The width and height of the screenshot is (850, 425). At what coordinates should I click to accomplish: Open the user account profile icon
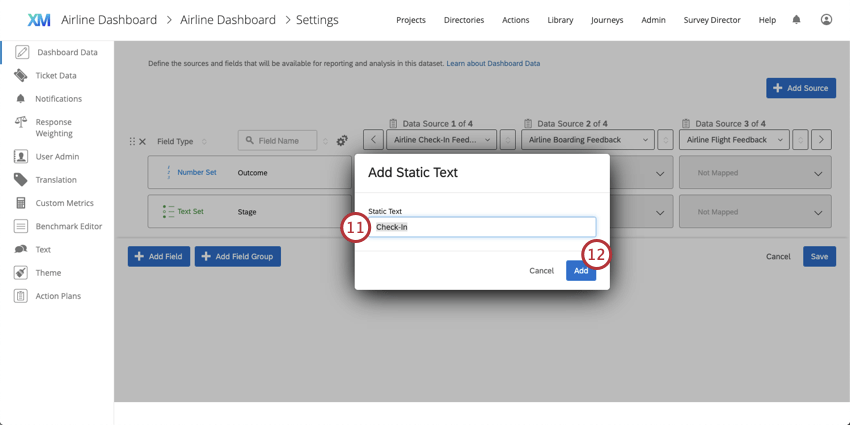point(826,20)
